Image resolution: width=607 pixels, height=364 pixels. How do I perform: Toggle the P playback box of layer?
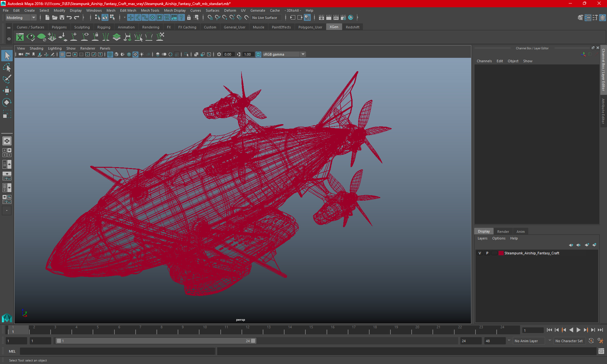(487, 253)
